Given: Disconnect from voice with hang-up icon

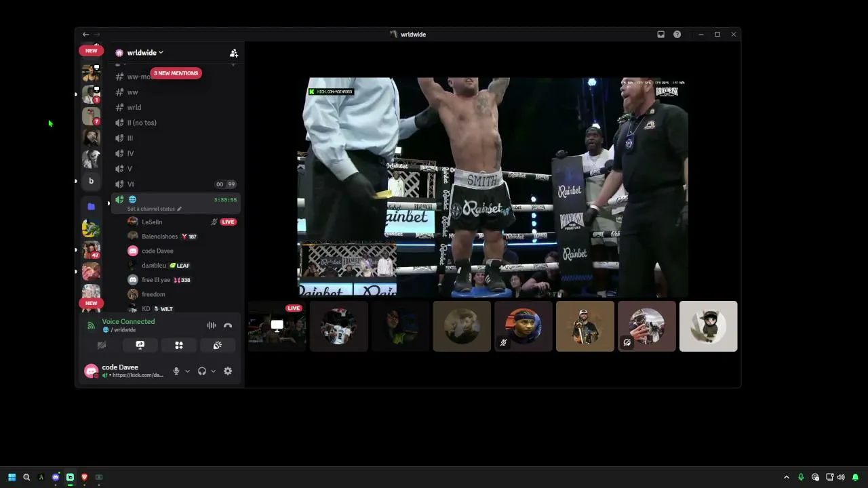Looking at the screenshot, I should tap(228, 325).
